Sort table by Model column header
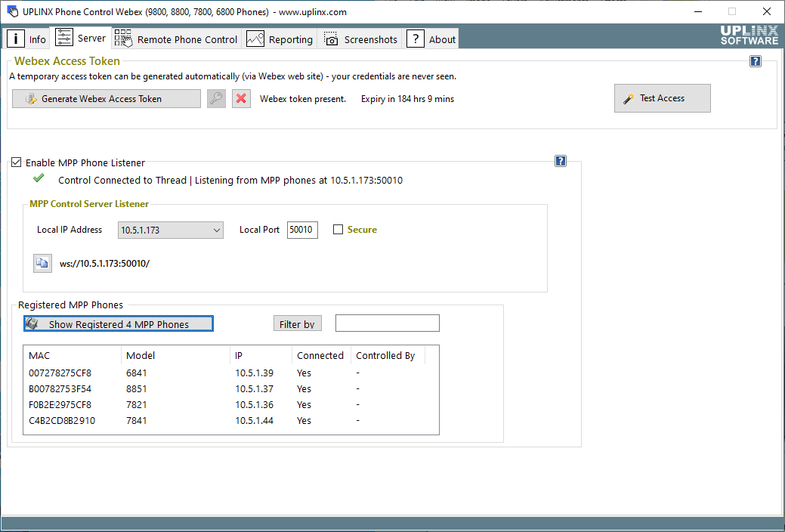This screenshot has width=785, height=532. pyautogui.click(x=175, y=356)
